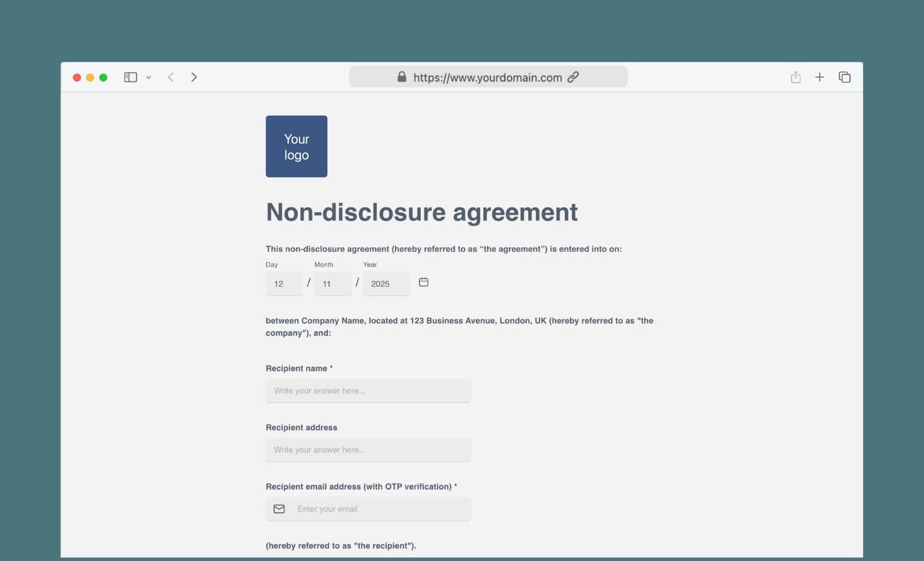Toggle the Safari sidebar icon

click(x=130, y=77)
